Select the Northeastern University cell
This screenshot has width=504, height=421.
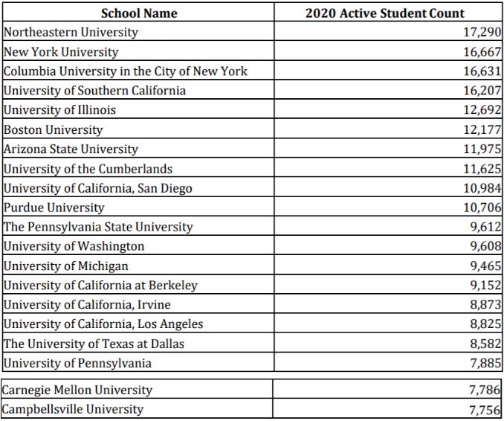pos(71,33)
